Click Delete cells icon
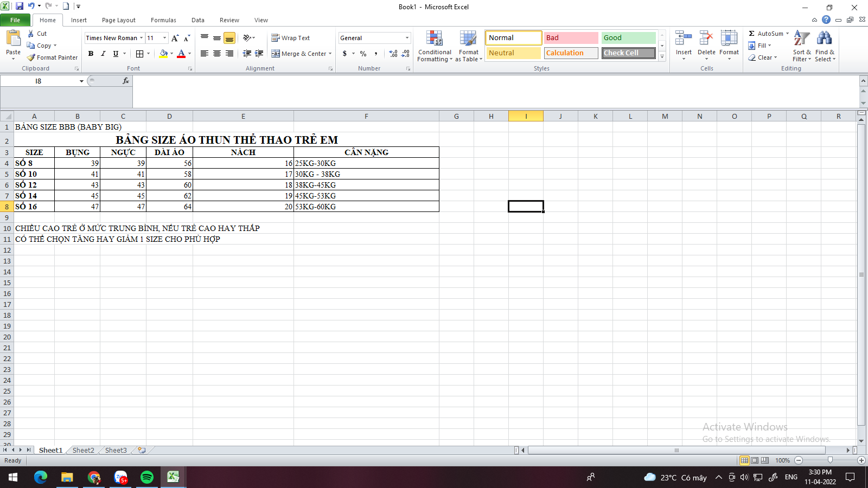868x488 pixels. point(706,38)
